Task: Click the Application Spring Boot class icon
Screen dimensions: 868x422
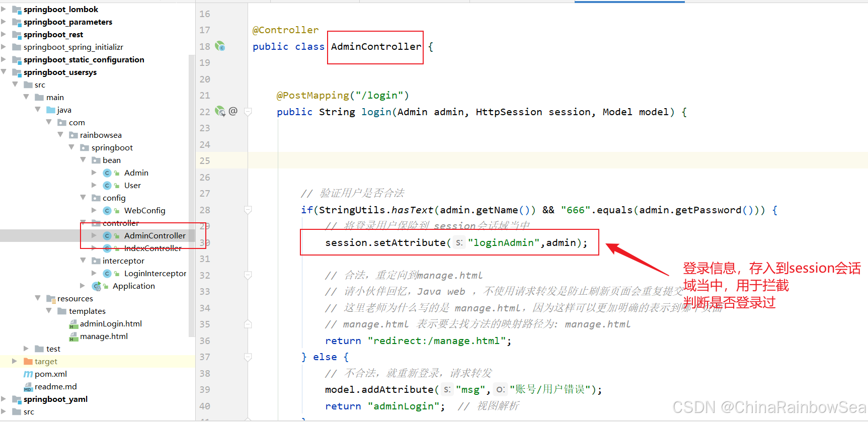Action: [x=97, y=286]
